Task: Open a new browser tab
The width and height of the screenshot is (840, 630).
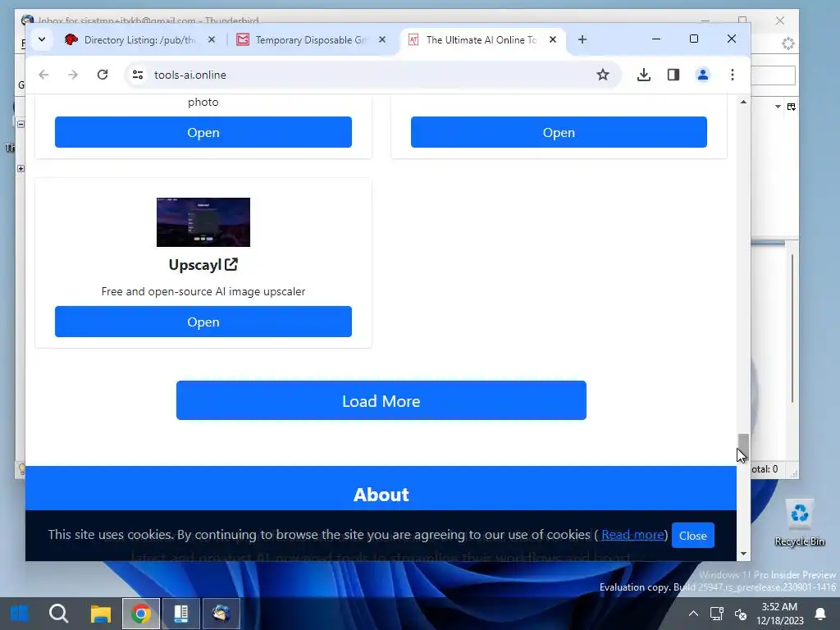Action: 582,39
